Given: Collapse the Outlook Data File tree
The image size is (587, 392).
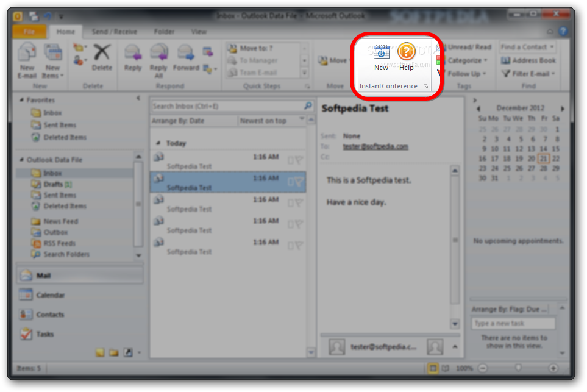Looking at the screenshot, I should 22,160.
